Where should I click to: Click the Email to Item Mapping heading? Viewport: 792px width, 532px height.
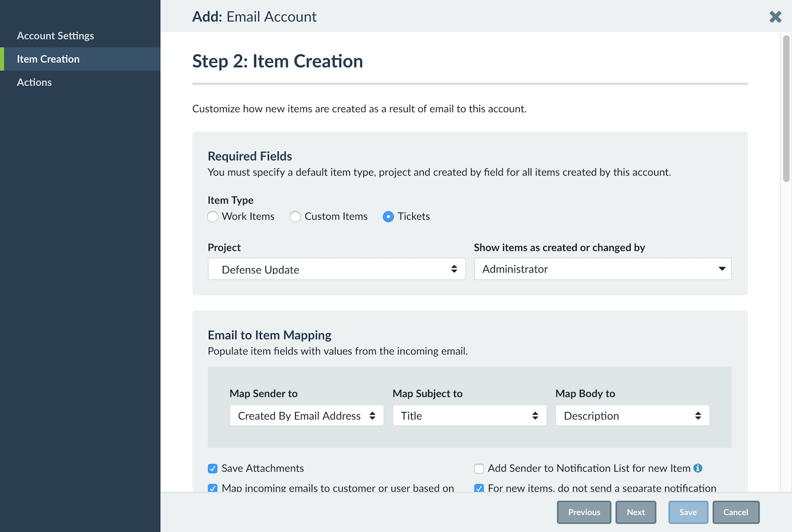270,335
